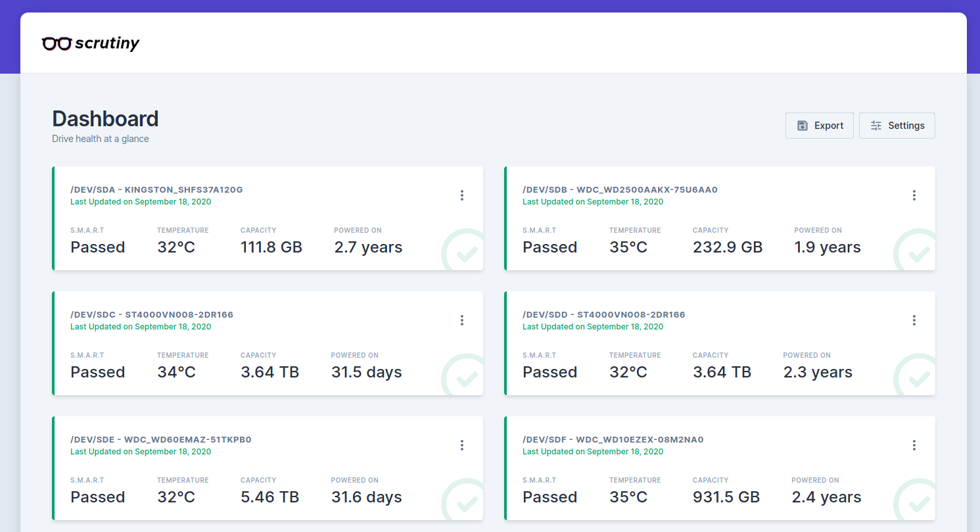Image resolution: width=980 pixels, height=532 pixels.
Task: Open the /DEV/SDB card's three-dot menu
Action: (914, 195)
